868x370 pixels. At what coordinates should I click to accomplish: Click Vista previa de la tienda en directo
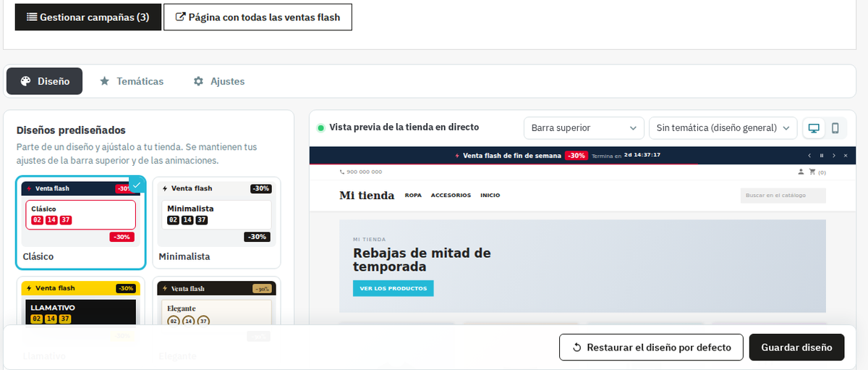click(404, 127)
